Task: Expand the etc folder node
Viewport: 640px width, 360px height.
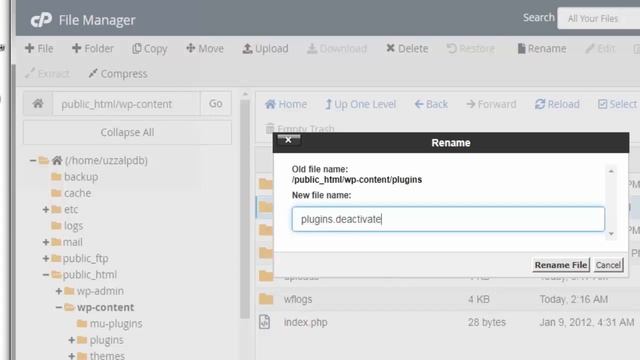Action: [x=46, y=209]
